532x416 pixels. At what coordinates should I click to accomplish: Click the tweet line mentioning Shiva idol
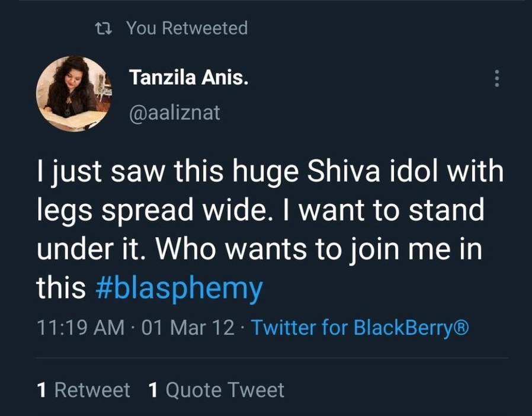point(270,173)
